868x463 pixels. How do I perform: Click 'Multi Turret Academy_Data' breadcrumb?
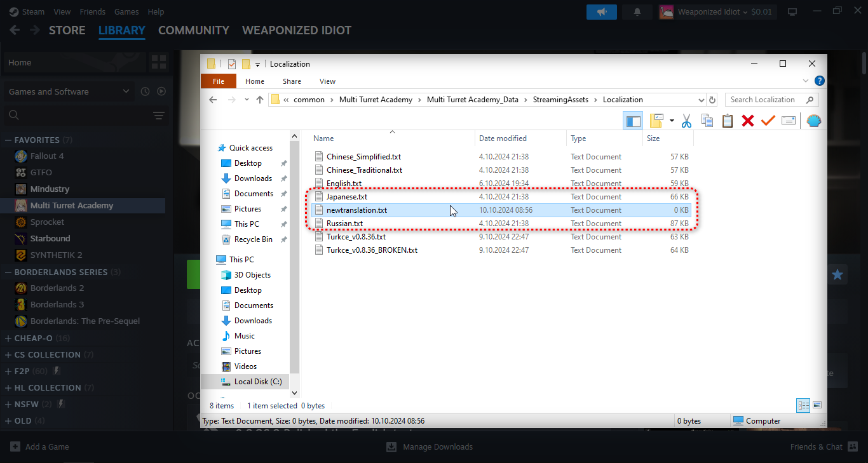point(473,100)
